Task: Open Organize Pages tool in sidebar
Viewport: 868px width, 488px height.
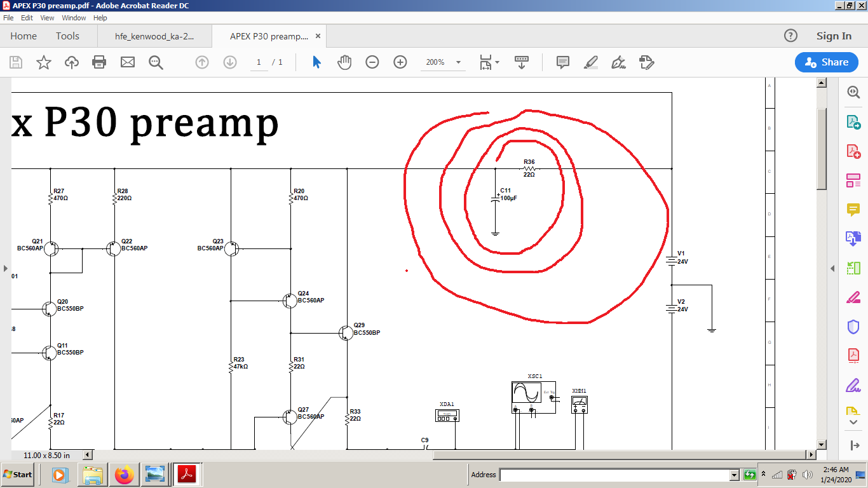Action: [853, 268]
